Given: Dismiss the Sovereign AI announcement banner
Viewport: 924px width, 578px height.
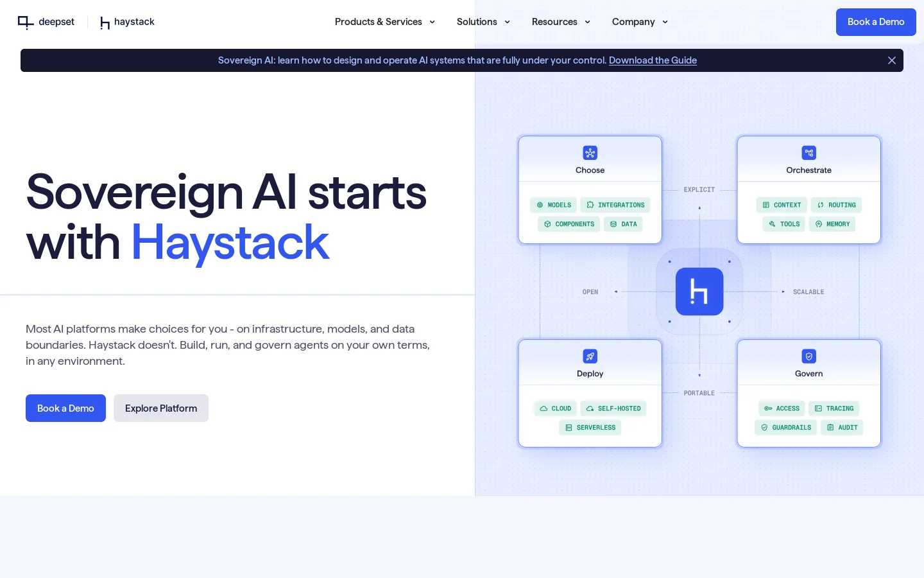Looking at the screenshot, I should 891,60.
